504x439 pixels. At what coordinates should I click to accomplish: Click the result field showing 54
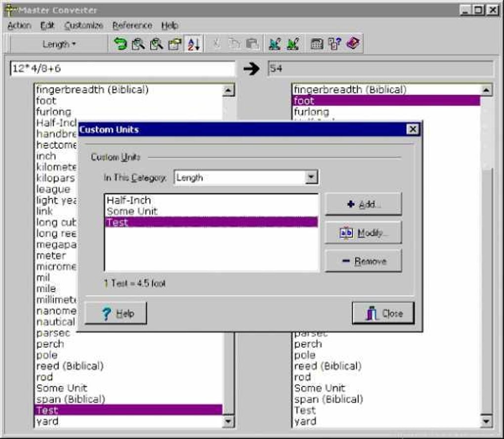[x=380, y=69]
